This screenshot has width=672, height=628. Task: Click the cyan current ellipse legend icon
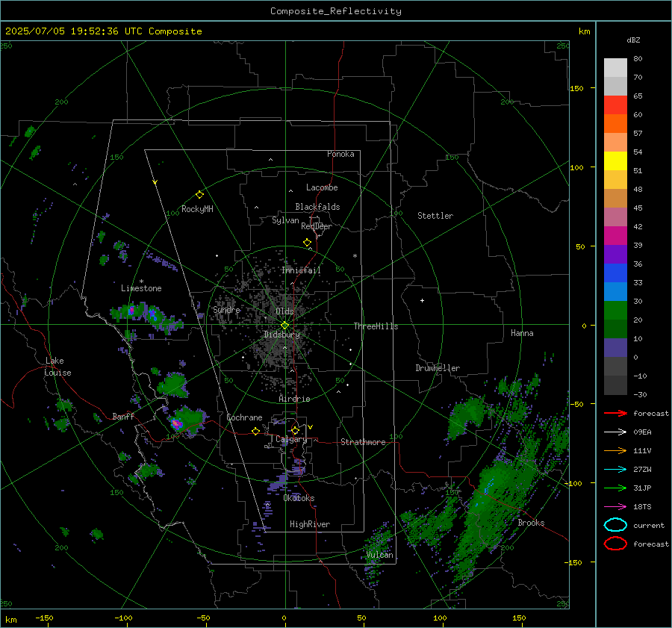point(615,525)
